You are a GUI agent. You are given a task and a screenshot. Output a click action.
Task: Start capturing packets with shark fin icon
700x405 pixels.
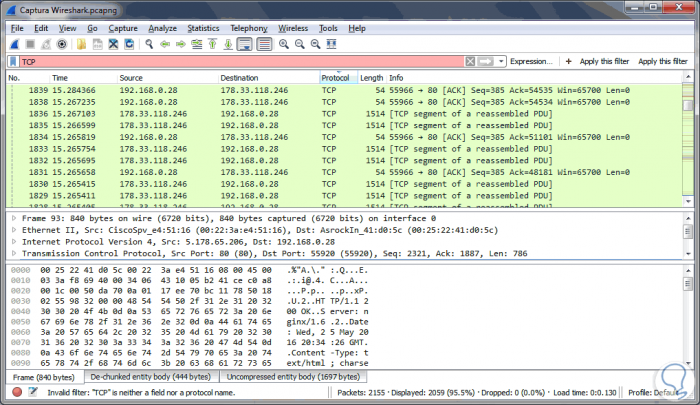(15, 44)
